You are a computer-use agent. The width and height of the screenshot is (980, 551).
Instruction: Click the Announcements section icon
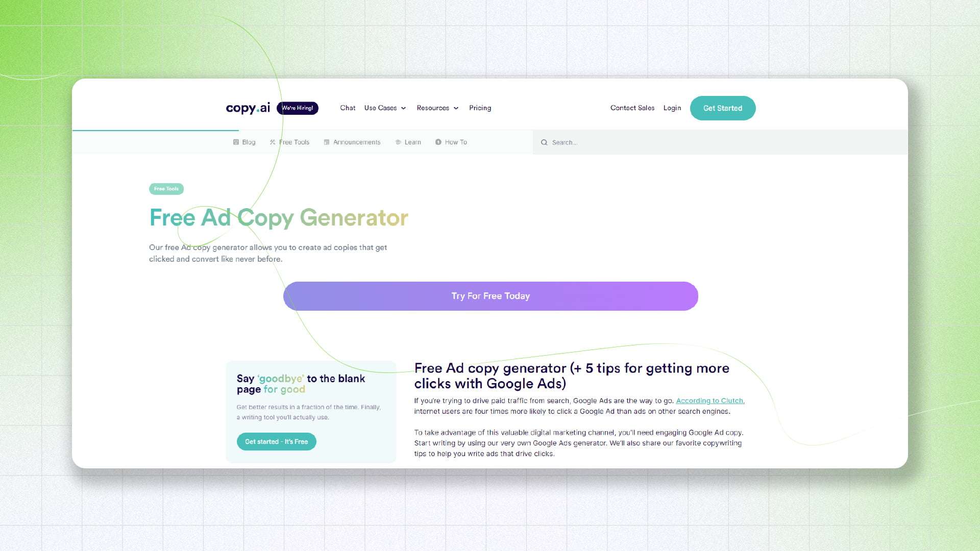327,141
